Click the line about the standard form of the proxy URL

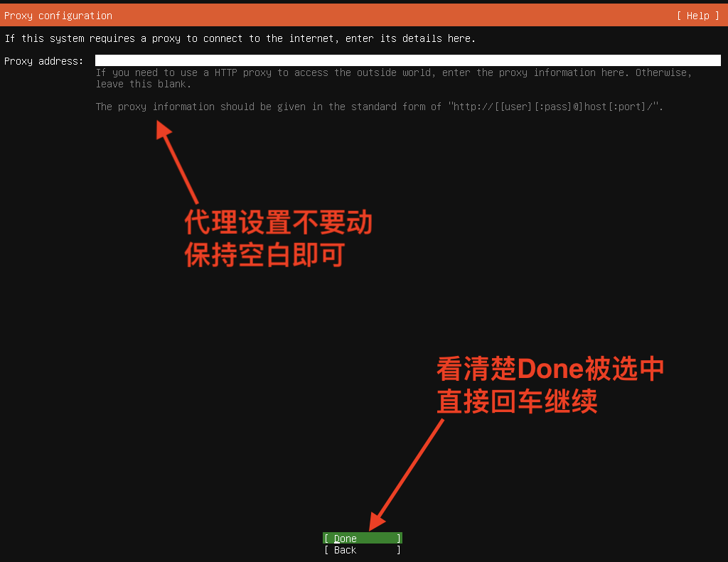380,107
